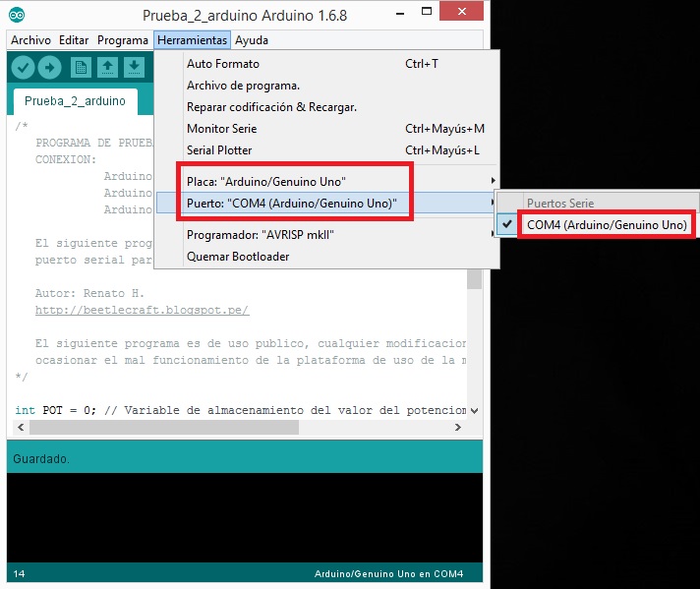Close the Arduino window with the red X
Viewport: 700px width, 589px height.
click(462, 11)
